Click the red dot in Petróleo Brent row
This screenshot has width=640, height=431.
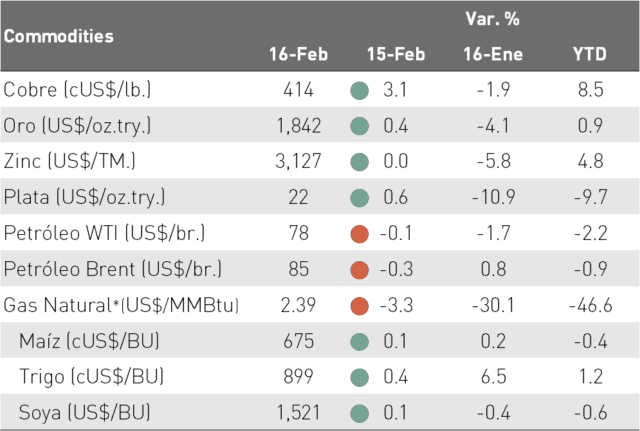pos(360,270)
